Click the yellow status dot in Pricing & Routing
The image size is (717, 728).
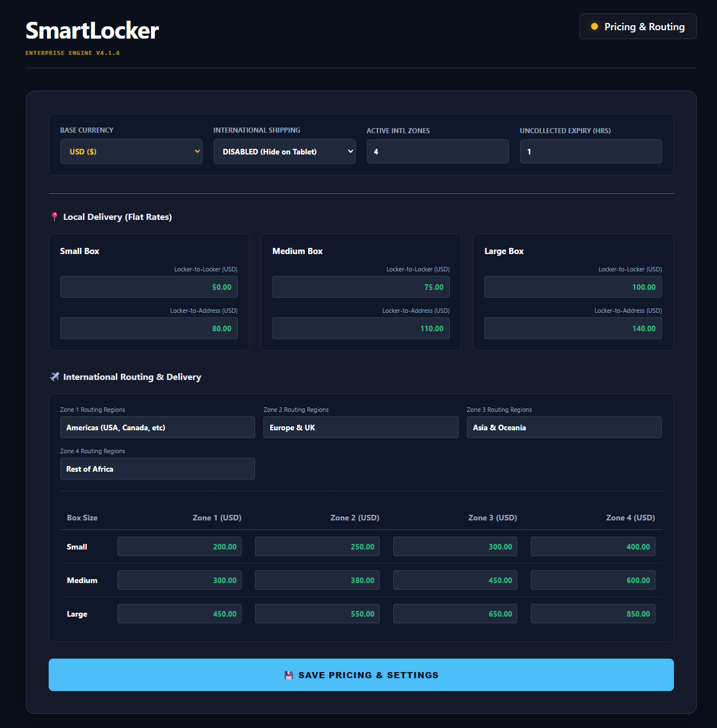pos(595,26)
